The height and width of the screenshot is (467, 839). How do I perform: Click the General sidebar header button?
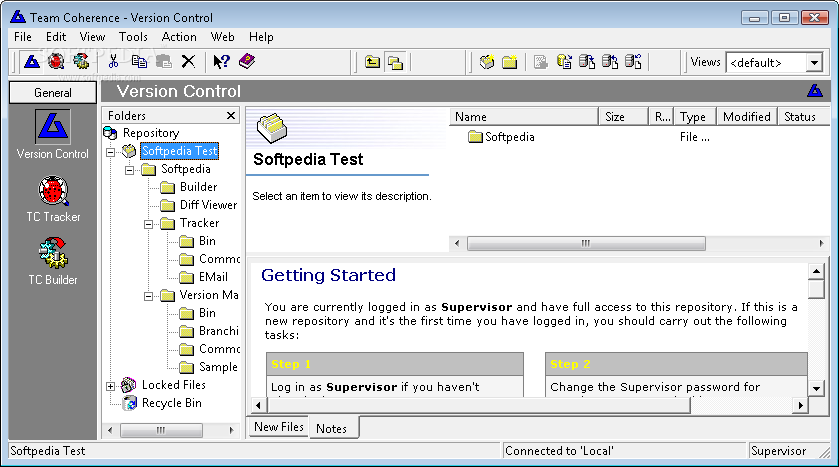52,93
